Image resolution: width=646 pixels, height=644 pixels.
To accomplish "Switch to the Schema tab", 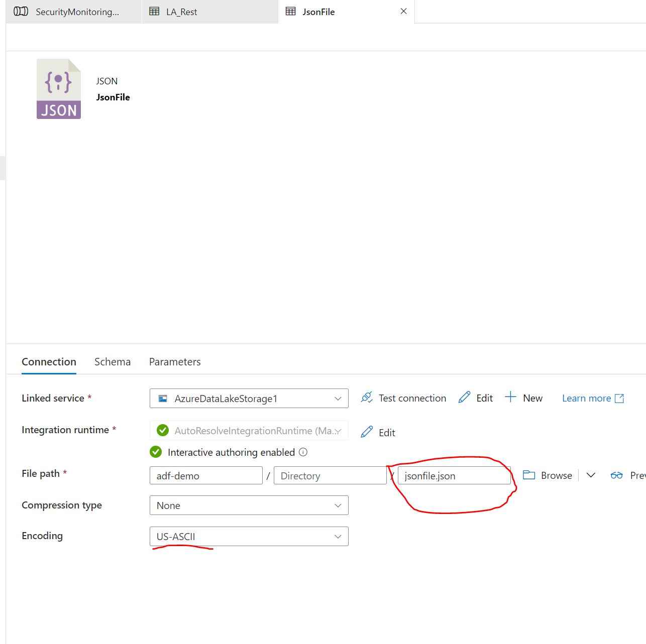I will pyautogui.click(x=112, y=362).
